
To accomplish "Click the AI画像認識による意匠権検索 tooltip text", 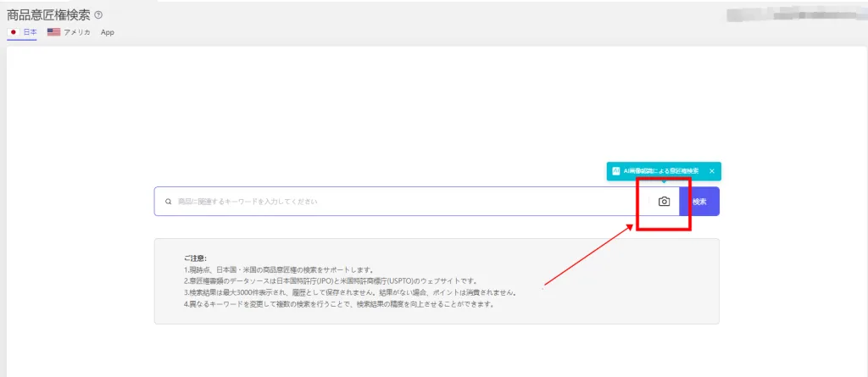I will (661, 171).
